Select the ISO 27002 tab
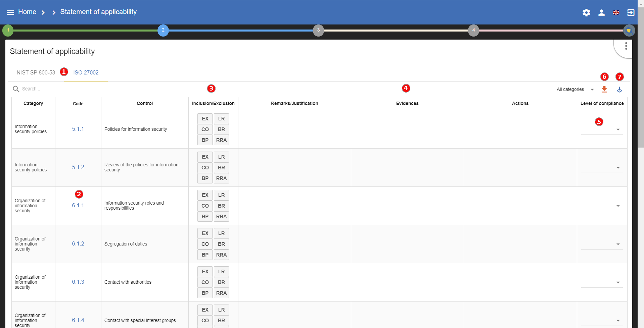Image resolution: width=644 pixels, height=328 pixels. (86, 73)
